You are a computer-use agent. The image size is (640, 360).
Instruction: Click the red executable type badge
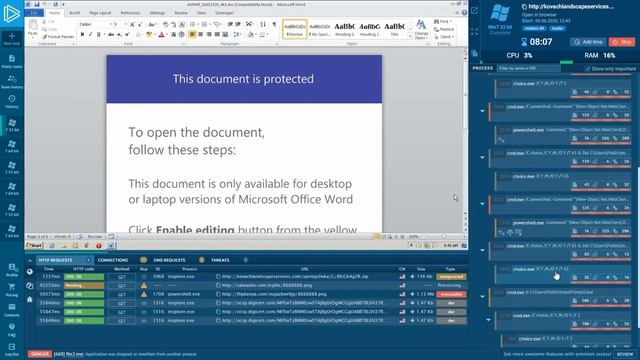click(451, 294)
